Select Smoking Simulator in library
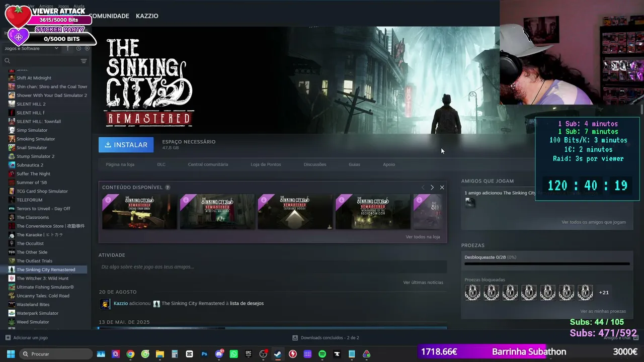644x362 pixels. point(36,139)
